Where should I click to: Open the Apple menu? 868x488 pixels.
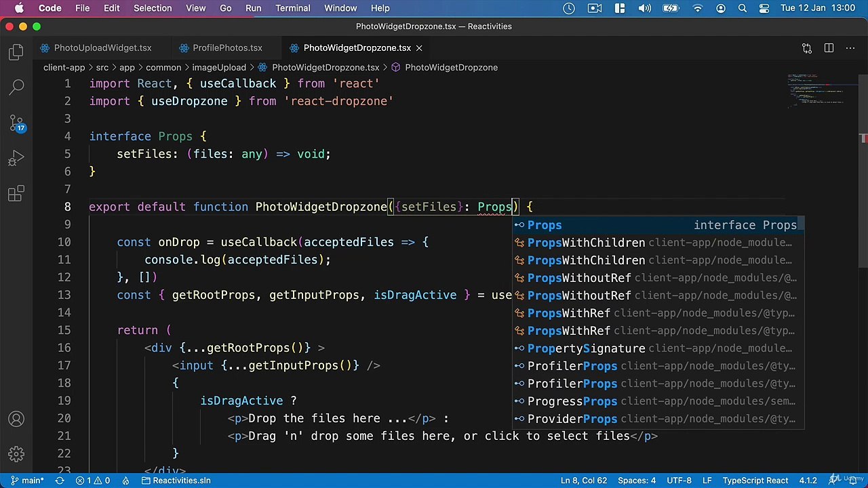point(19,8)
